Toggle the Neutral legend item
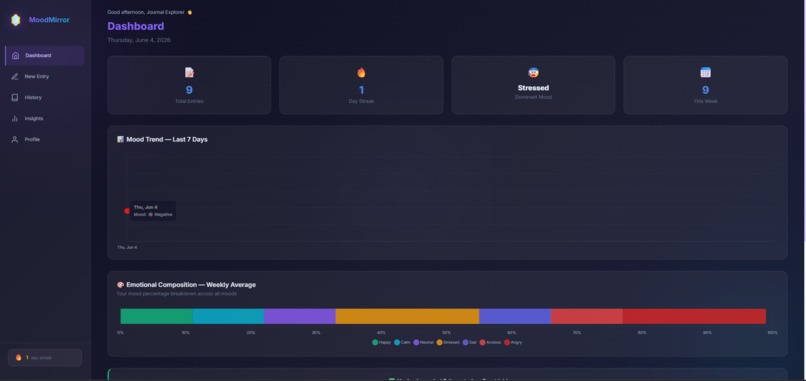Viewport: 806px width, 381px height. 424,342
